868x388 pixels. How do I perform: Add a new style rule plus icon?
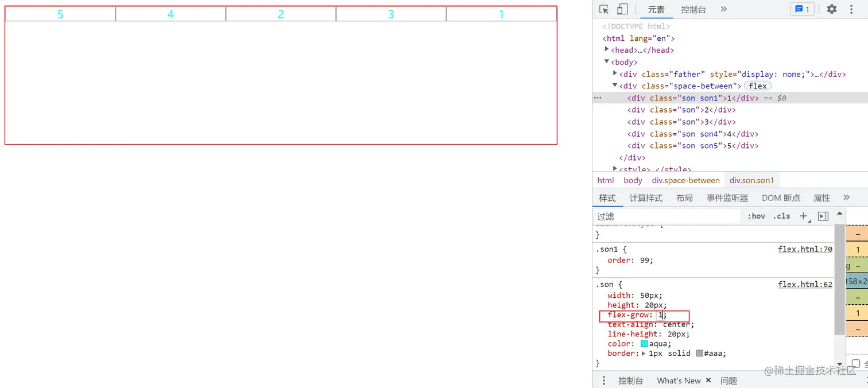point(804,216)
